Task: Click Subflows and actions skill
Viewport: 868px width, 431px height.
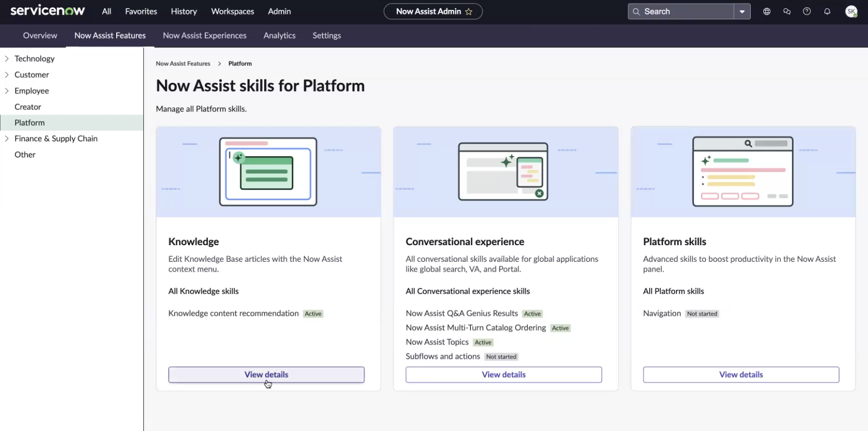Action: (x=443, y=357)
